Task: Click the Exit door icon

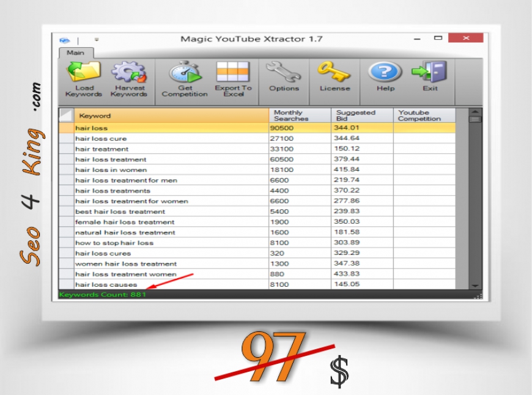Action: (x=429, y=72)
